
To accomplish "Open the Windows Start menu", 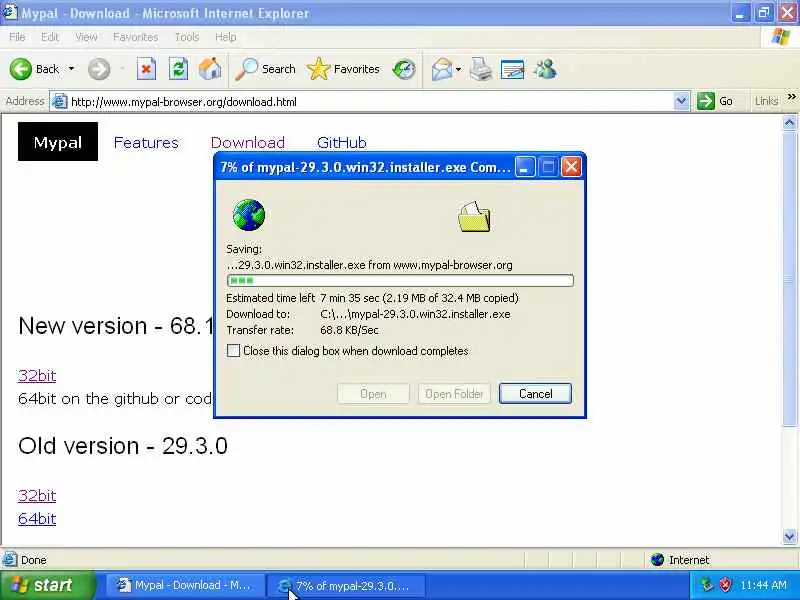I will coord(47,585).
